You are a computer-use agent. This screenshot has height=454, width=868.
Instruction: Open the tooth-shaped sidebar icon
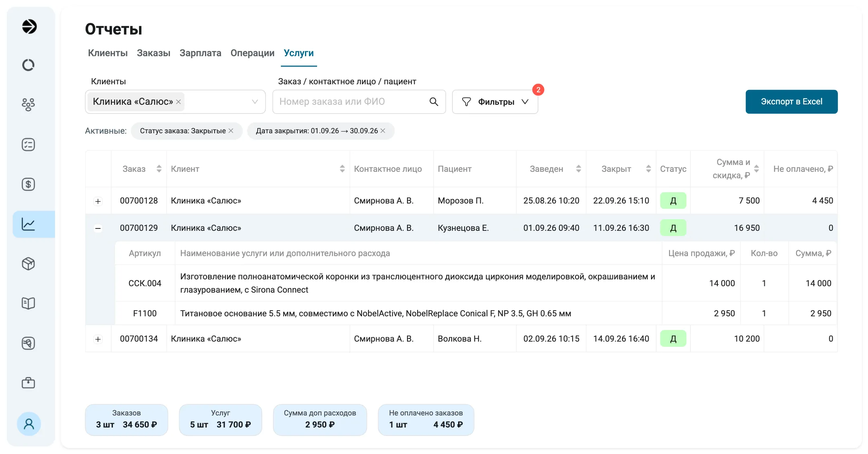coord(28,343)
